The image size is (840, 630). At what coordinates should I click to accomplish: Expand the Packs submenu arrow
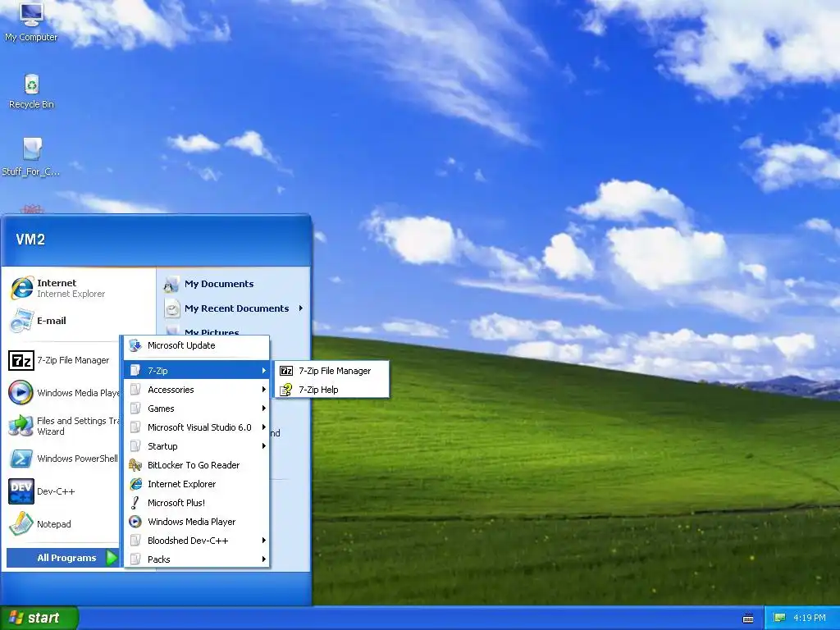263,559
